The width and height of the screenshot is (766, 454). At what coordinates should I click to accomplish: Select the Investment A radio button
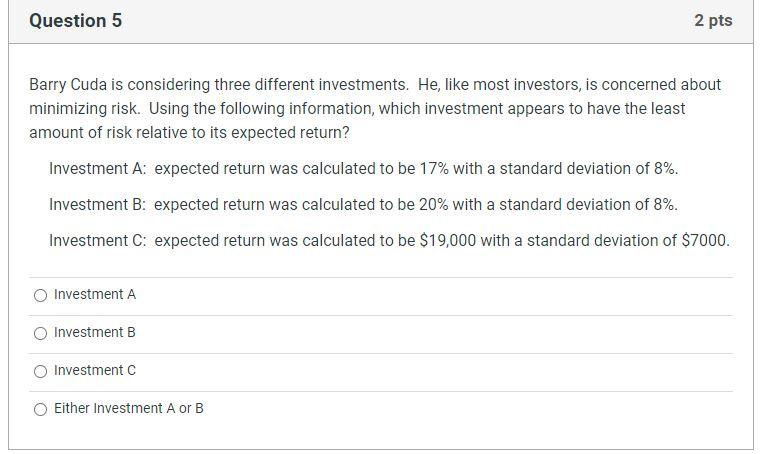(x=40, y=295)
